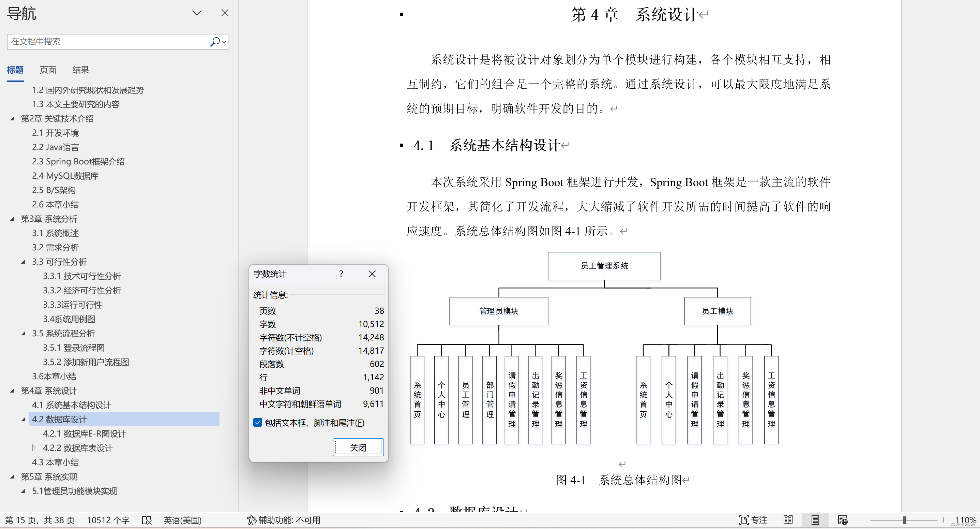Collapse 第3章 系统分析 heading
This screenshot has width=980, height=529.
13,219
